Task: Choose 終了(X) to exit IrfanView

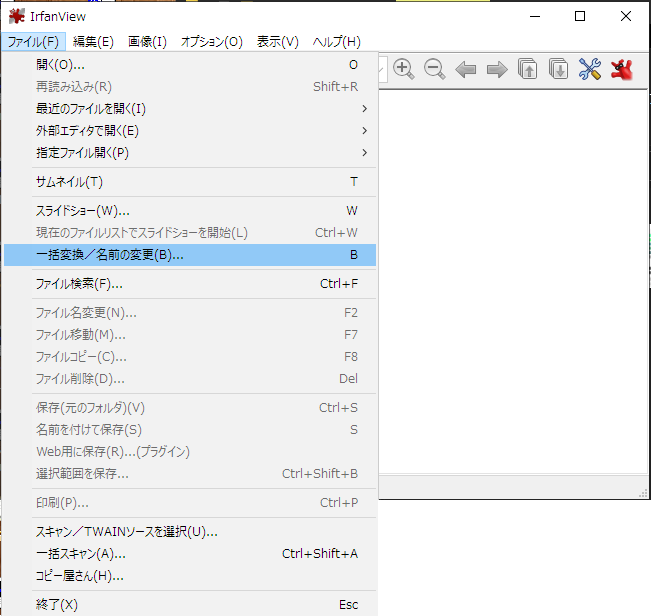Action: coord(190,605)
